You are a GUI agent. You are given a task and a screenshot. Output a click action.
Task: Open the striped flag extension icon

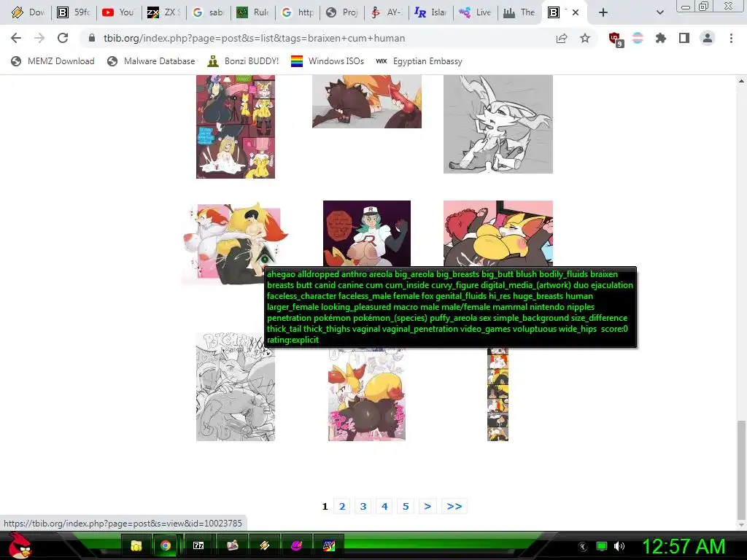click(638, 38)
